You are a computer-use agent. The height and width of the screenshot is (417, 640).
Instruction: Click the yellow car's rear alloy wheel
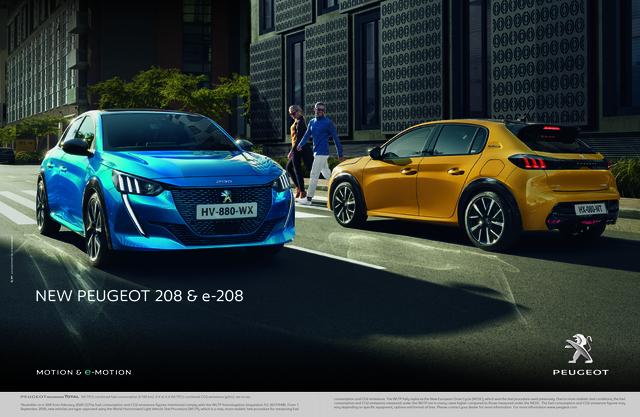tap(485, 219)
